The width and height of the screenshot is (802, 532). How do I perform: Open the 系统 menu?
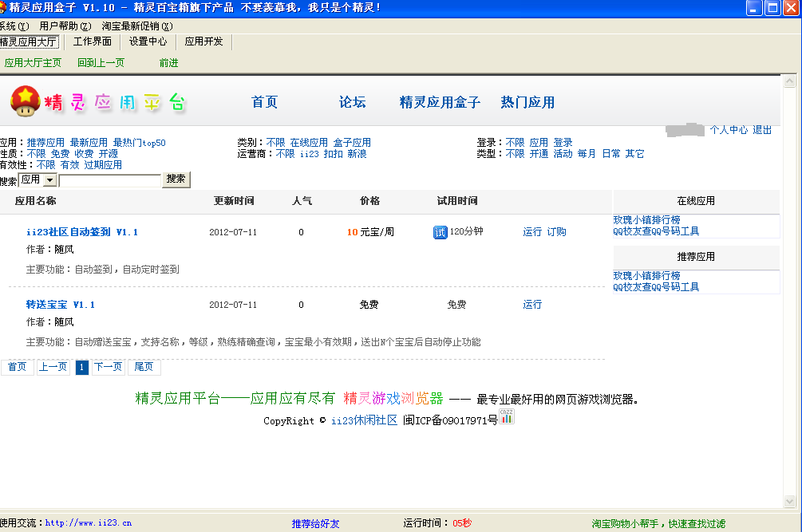(x=14, y=26)
